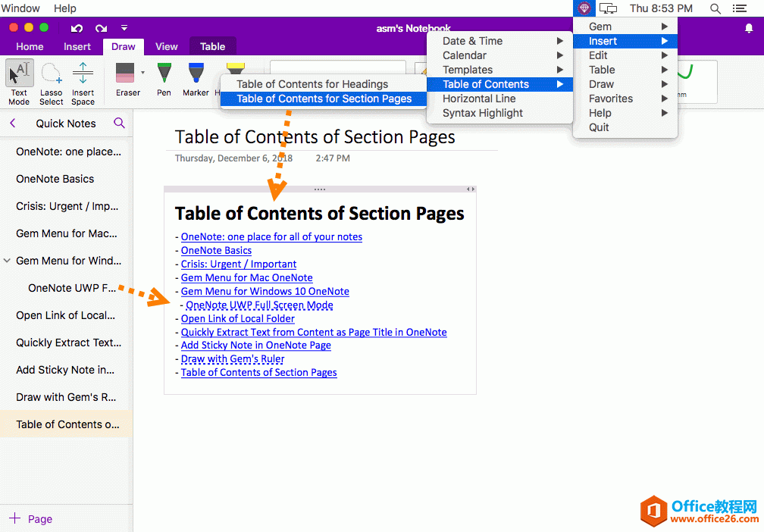Open the Eraser options dropdown arrow

tap(142, 73)
